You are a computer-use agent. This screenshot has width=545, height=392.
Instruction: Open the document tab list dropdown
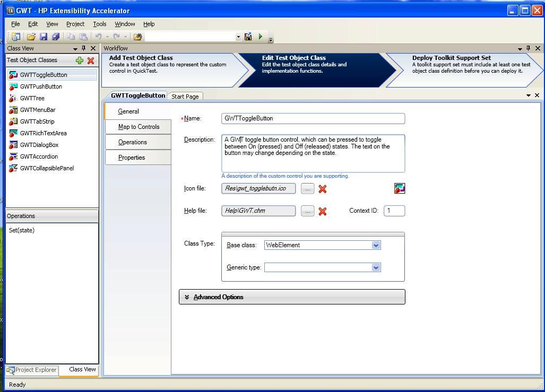529,95
